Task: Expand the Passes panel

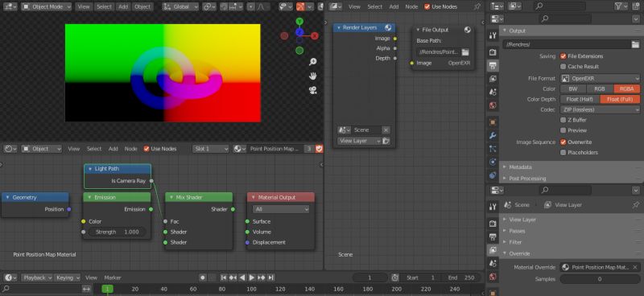Action: tap(517, 231)
